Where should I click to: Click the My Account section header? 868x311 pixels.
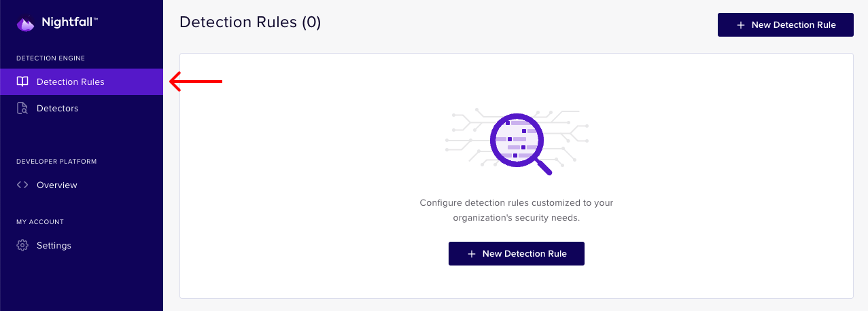coord(40,222)
